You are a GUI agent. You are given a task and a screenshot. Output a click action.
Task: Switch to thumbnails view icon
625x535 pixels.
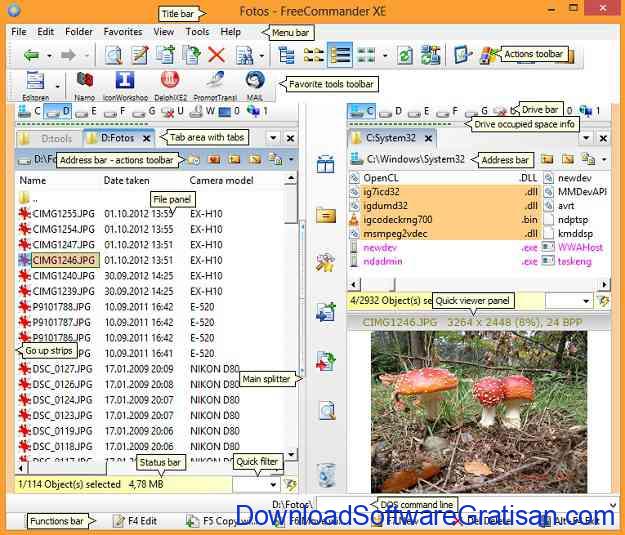[x=366, y=55]
